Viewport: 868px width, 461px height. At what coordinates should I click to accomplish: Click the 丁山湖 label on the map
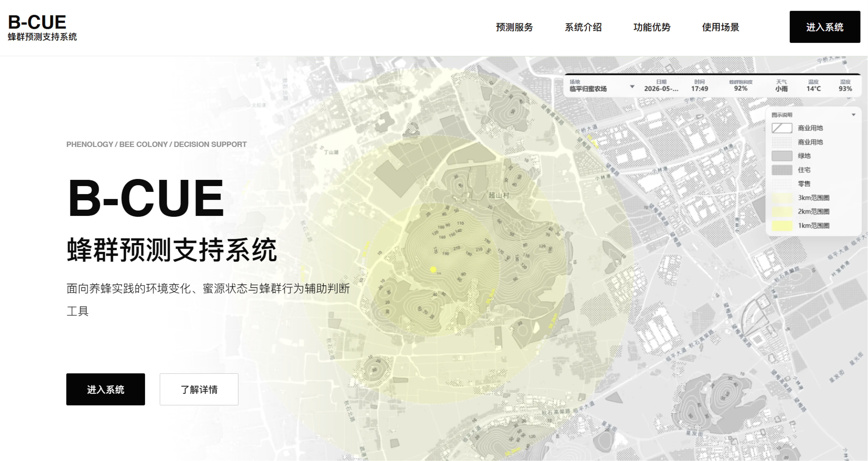[x=331, y=152]
